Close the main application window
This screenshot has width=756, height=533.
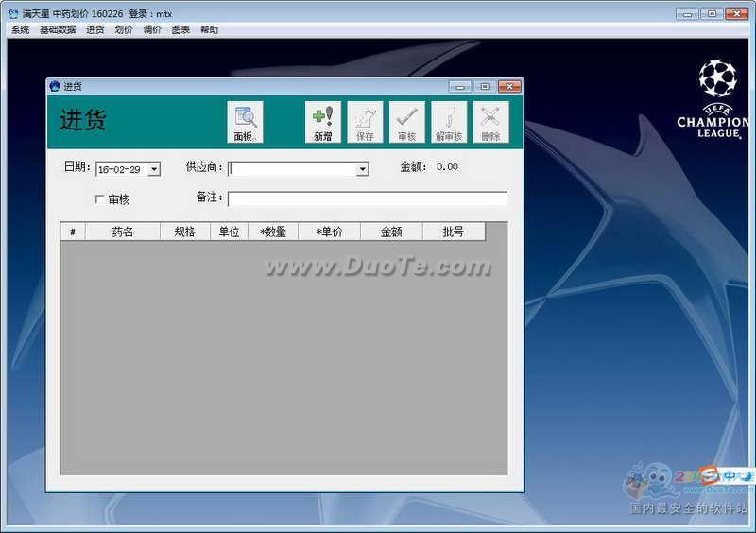[737, 14]
